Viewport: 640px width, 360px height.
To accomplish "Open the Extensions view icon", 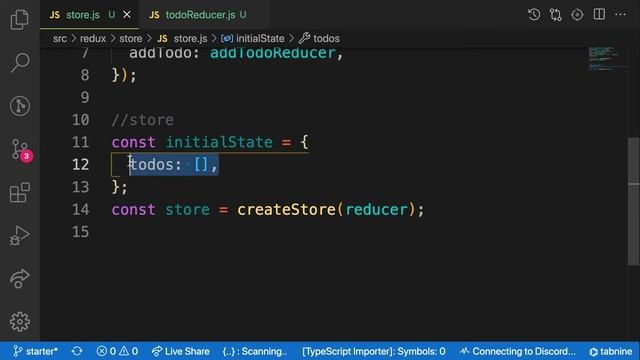I will tap(20, 193).
